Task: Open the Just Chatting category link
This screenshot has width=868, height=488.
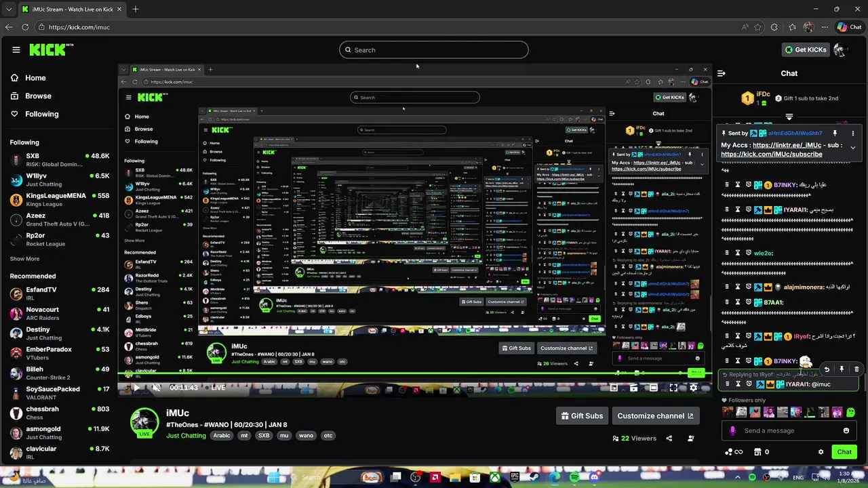Action: [186, 436]
